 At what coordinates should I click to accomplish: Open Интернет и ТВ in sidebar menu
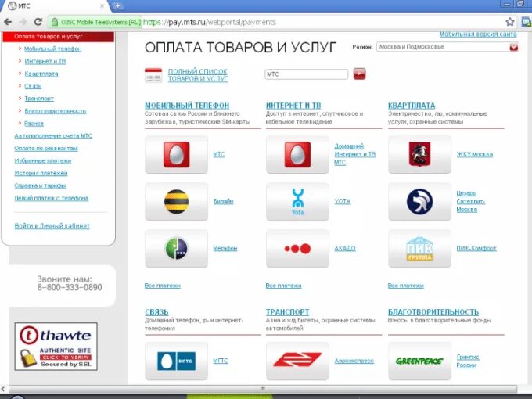[x=45, y=61]
